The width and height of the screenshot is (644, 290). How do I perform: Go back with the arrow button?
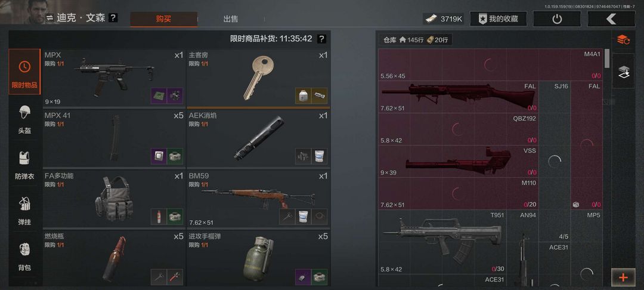click(611, 19)
